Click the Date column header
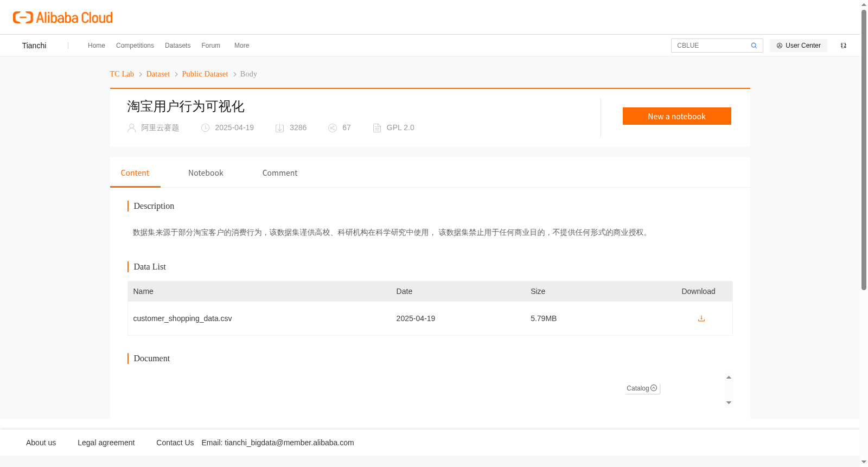Viewport: 868px width, 467px height. (x=404, y=291)
